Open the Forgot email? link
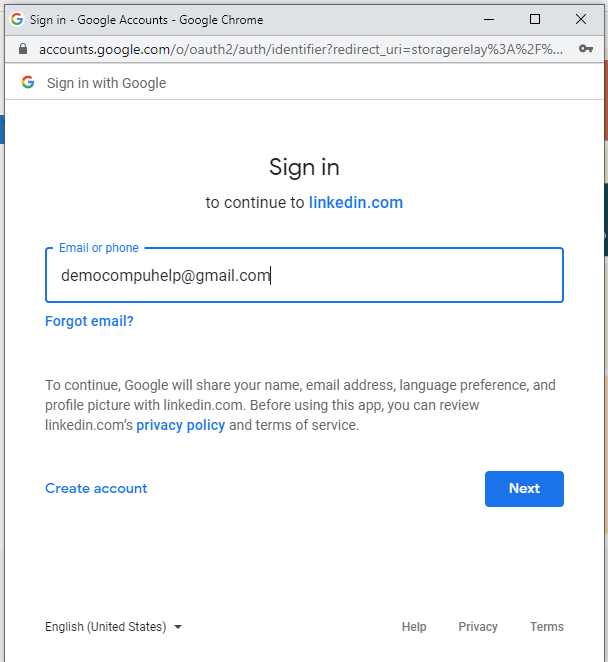 point(89,322)
